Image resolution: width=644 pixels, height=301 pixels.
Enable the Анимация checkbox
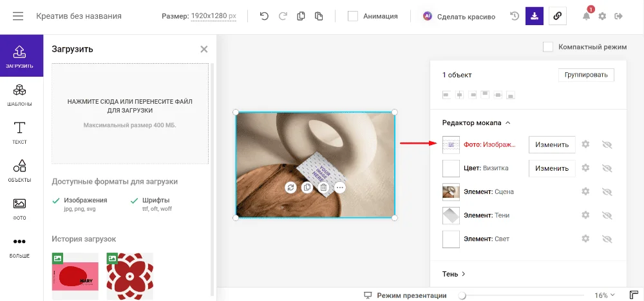pos(353,16)
